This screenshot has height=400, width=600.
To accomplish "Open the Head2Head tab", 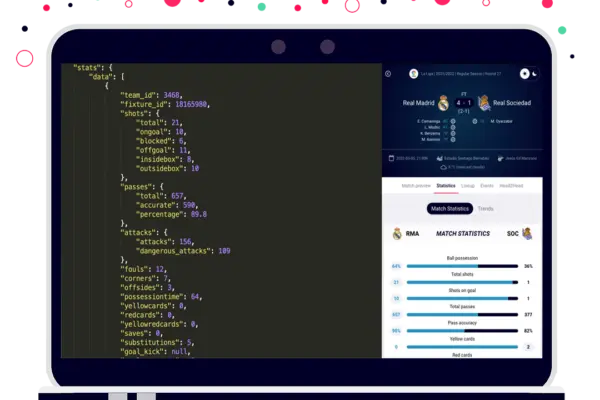I will (x=511, y=186).
